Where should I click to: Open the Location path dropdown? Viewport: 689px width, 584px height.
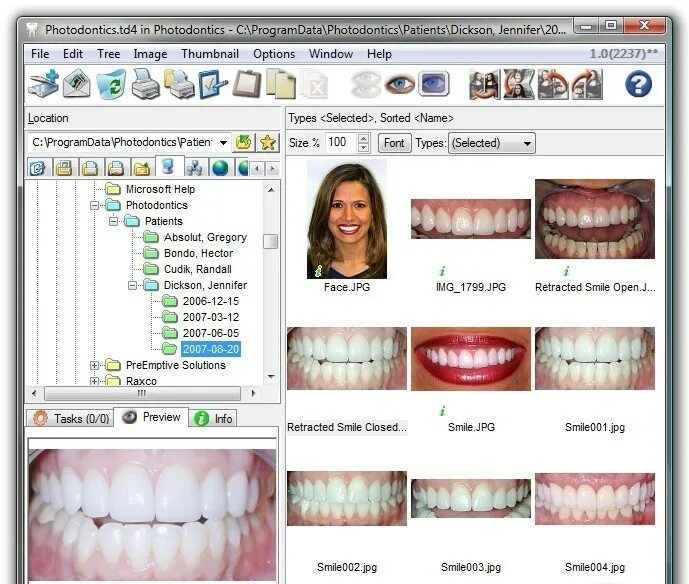pos(223,142)
